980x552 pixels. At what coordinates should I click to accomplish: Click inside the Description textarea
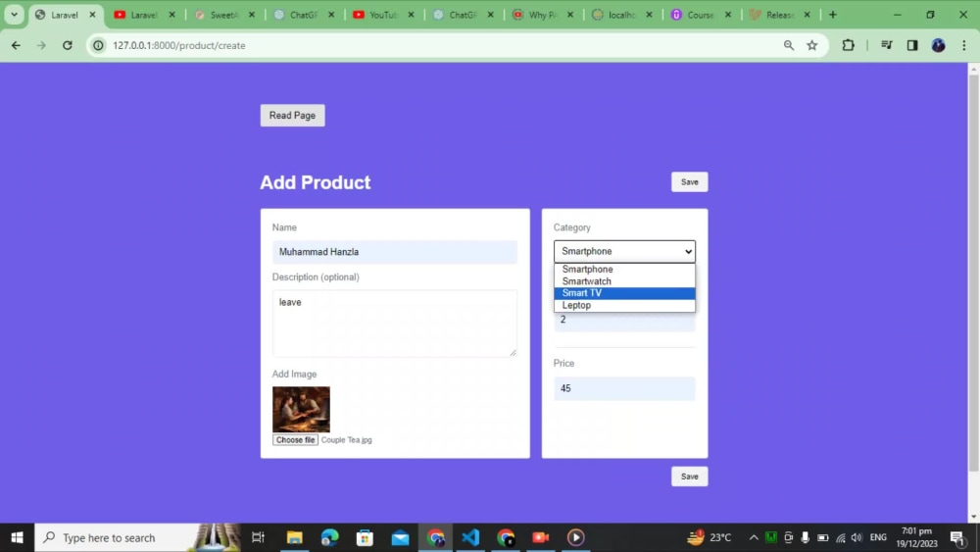(x=395, y=324)
